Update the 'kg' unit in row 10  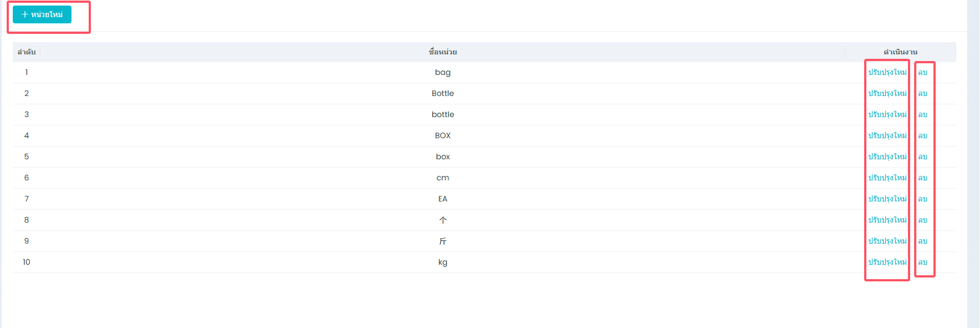pos(887,262)
